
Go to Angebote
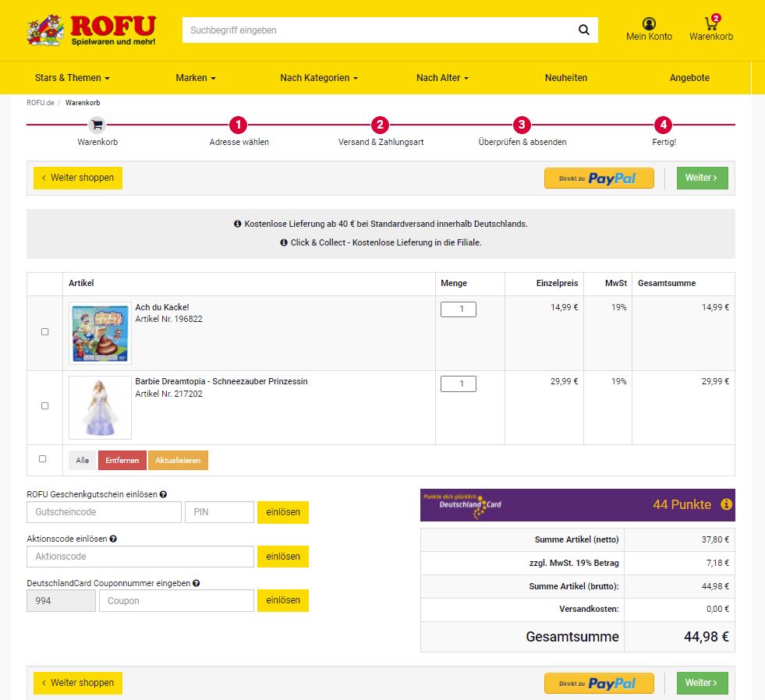tap(689, 78)
